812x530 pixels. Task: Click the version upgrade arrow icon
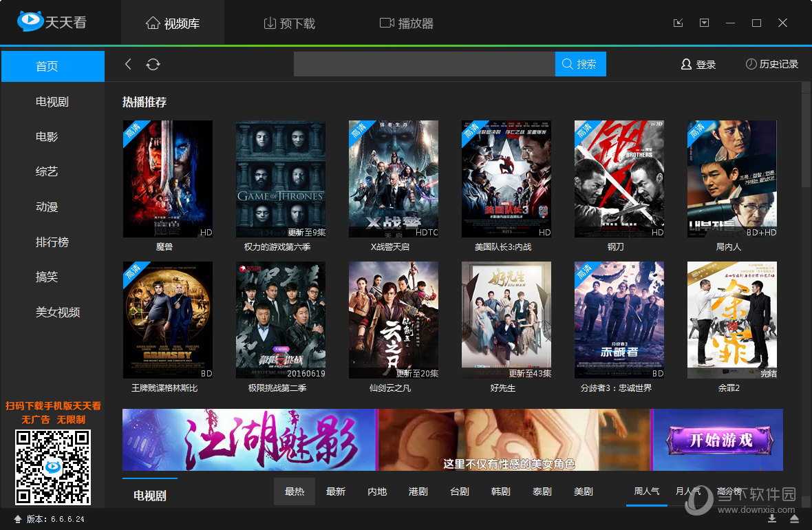click(x=18, y=518)
